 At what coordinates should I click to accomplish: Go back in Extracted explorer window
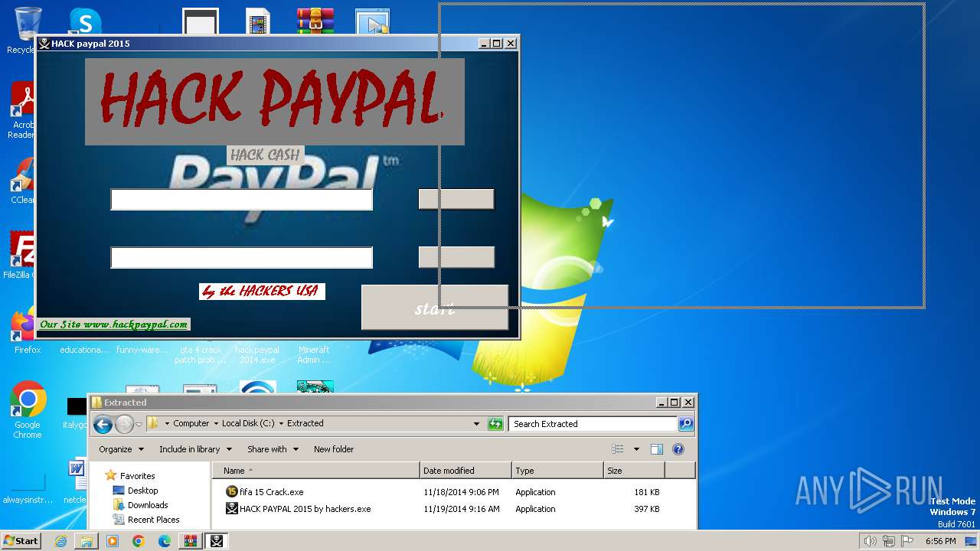click(103, 424)
